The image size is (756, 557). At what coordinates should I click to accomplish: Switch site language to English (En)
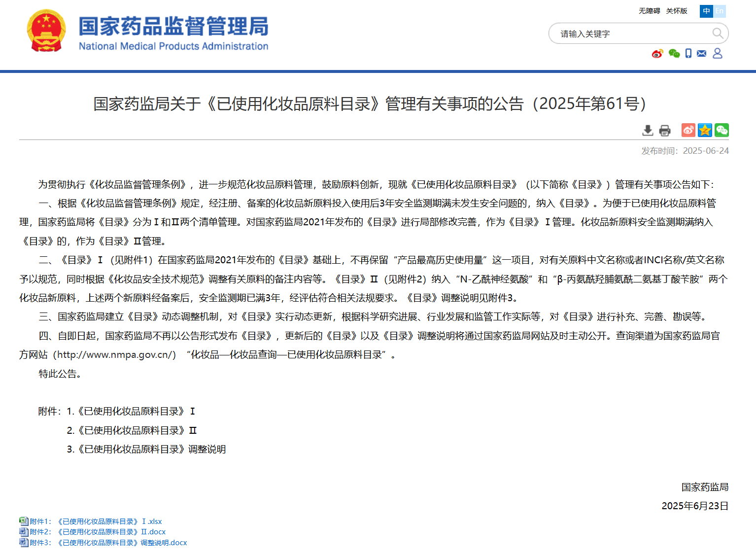[720, 11]
